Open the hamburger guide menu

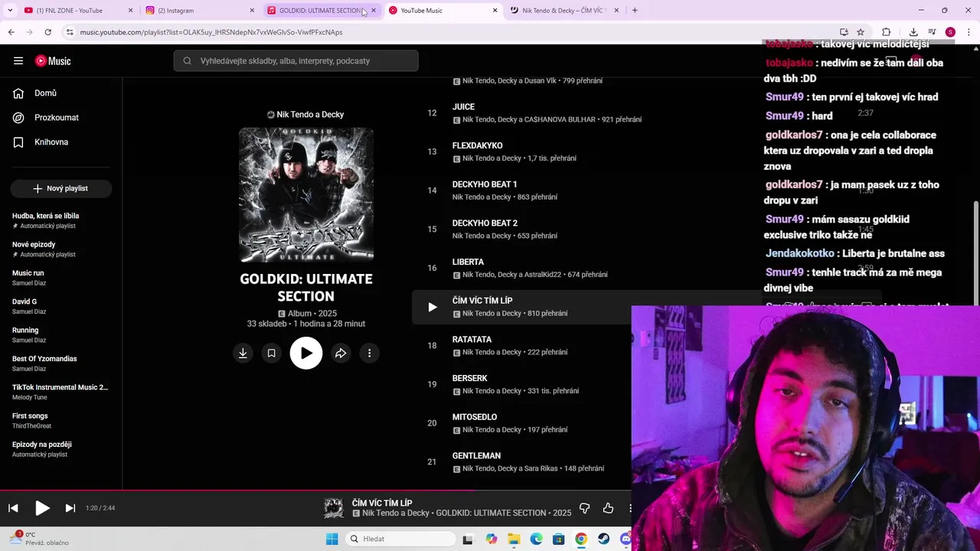tap(18, 60)
